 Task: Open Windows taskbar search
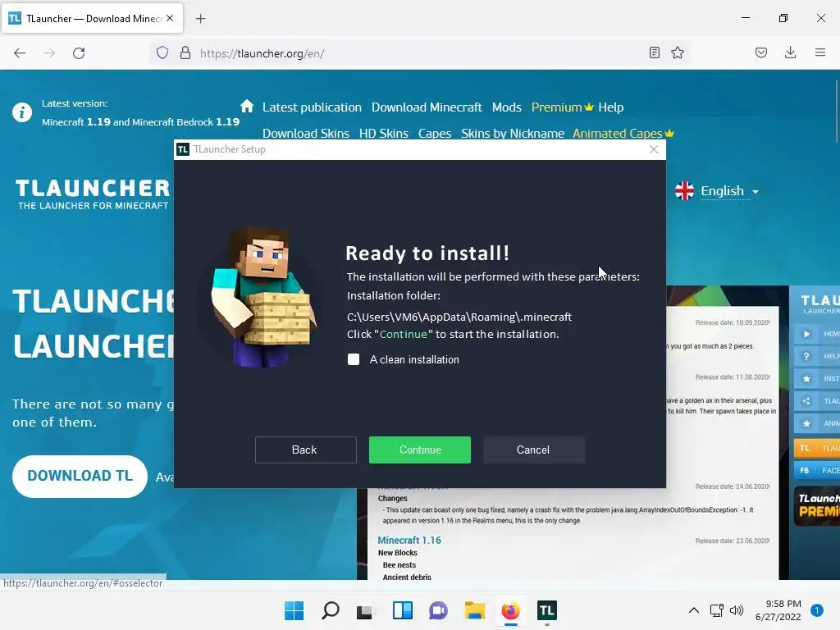tap(330, 610)
